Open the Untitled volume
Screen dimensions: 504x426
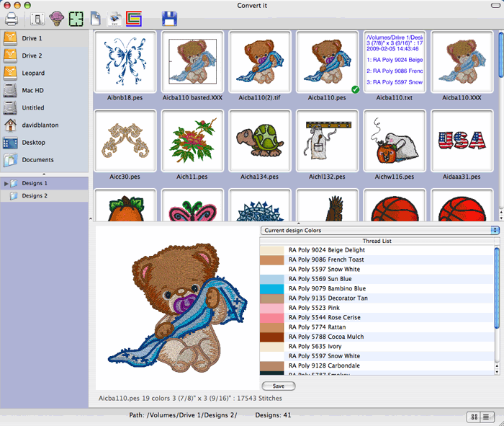tap(44, 108)
